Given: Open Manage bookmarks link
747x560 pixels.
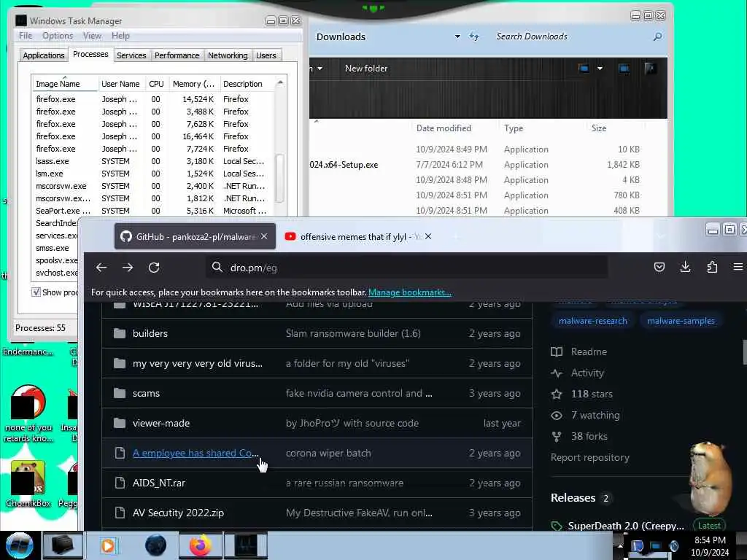Looking at the screenshot, I should click(x=410, y=292).
